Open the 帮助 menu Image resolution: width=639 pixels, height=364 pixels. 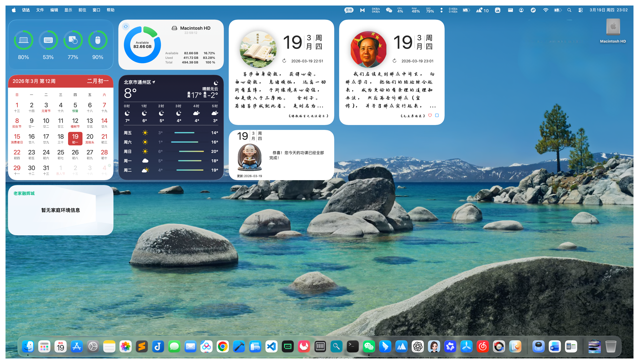point(111,10)
